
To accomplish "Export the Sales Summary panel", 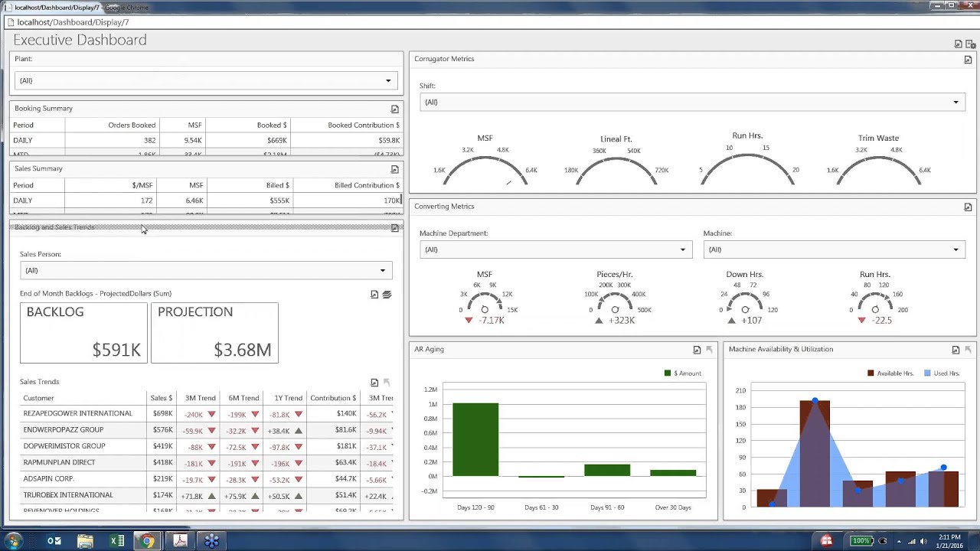I will click(395, 169).
